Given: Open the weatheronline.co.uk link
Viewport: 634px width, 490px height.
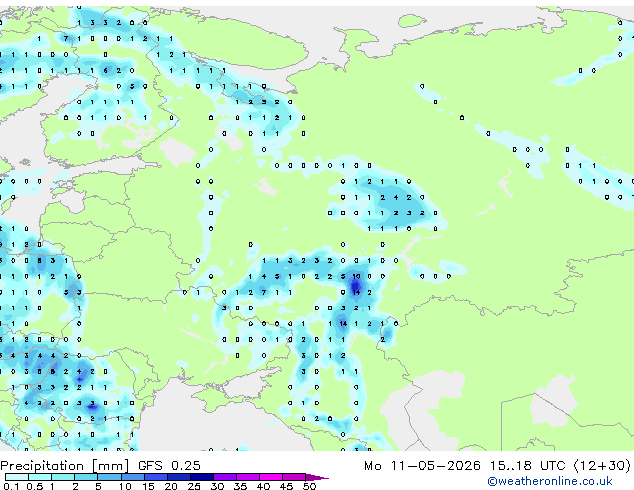Looking at the screenshot, I should [550, 481].
